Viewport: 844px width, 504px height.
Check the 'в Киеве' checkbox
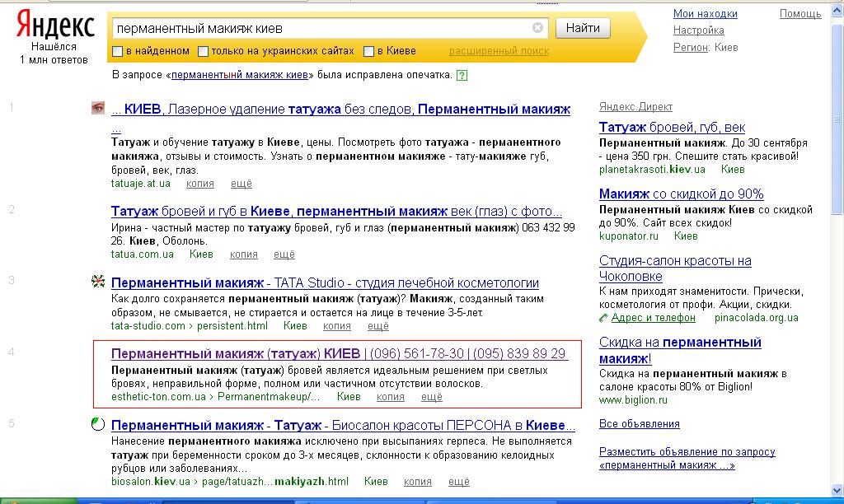tap(368, 52)
